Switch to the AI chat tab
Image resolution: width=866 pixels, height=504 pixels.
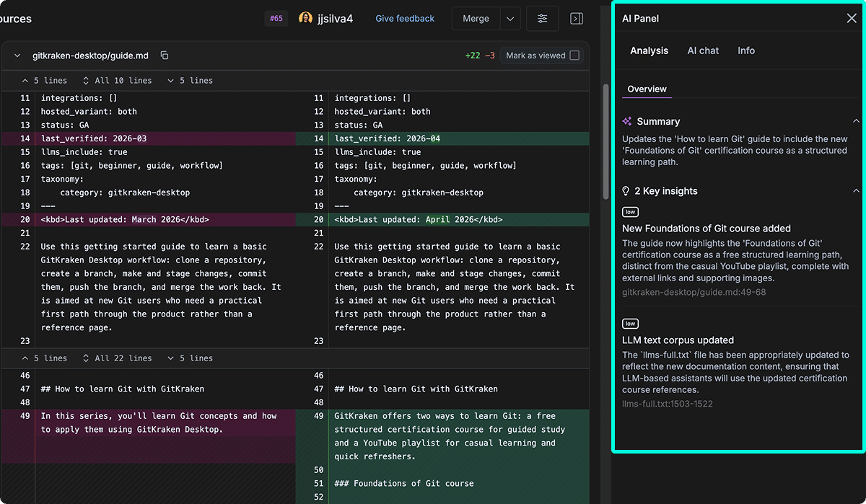point(703,50)
